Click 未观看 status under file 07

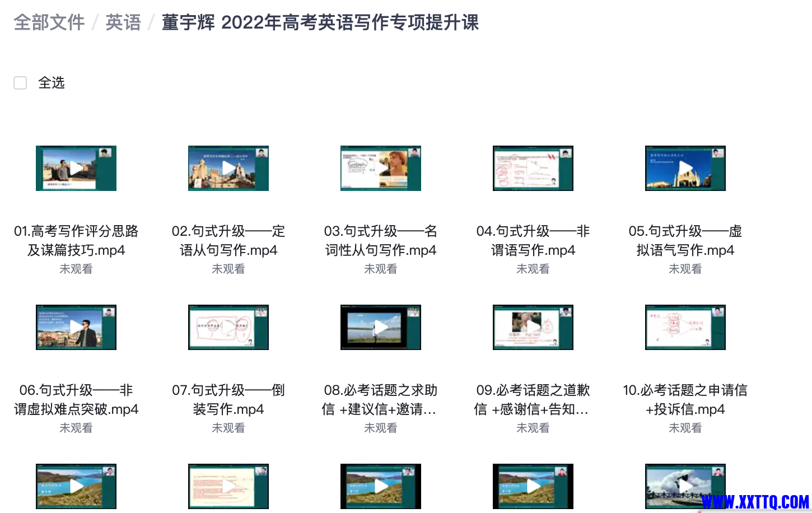228,428
